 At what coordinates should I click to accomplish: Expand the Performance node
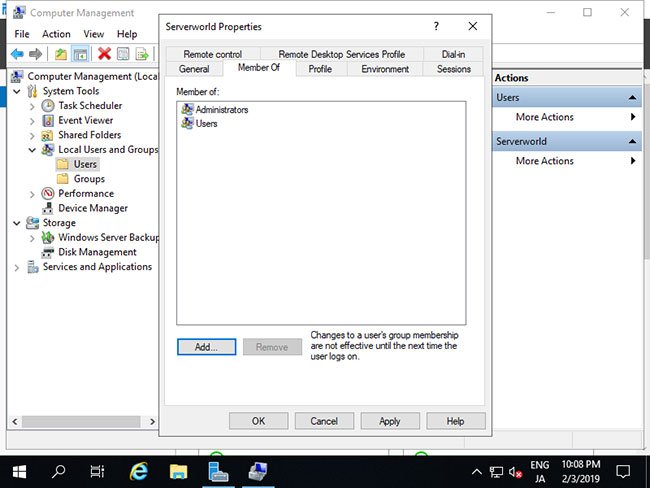point(32,194)
